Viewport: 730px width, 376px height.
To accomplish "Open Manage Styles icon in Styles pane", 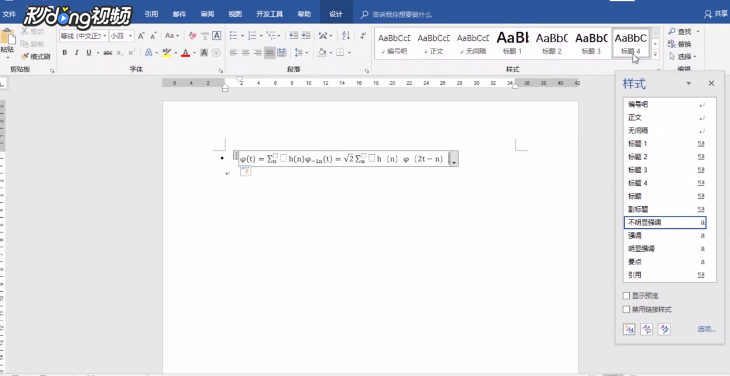I will coord(664,329).
